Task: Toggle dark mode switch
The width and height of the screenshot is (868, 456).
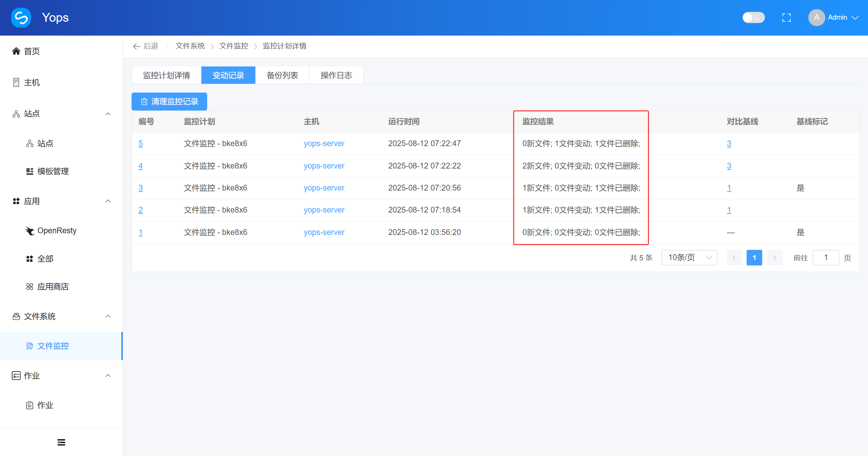Action: pos(753,18)
